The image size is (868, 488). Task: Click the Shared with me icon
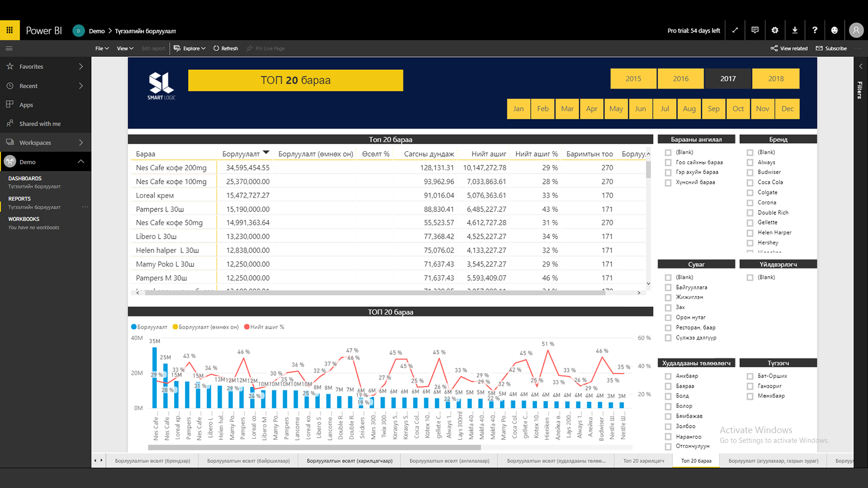(x=10, y=123)
